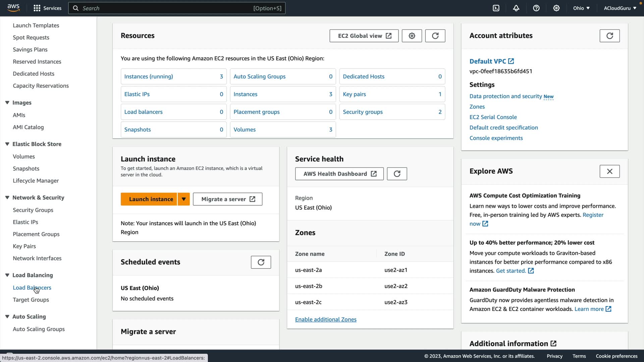Image resolution: width=644 pixels, height=362 pixels.
Task: Refresh the Account attributes panel
Action: 609,36
